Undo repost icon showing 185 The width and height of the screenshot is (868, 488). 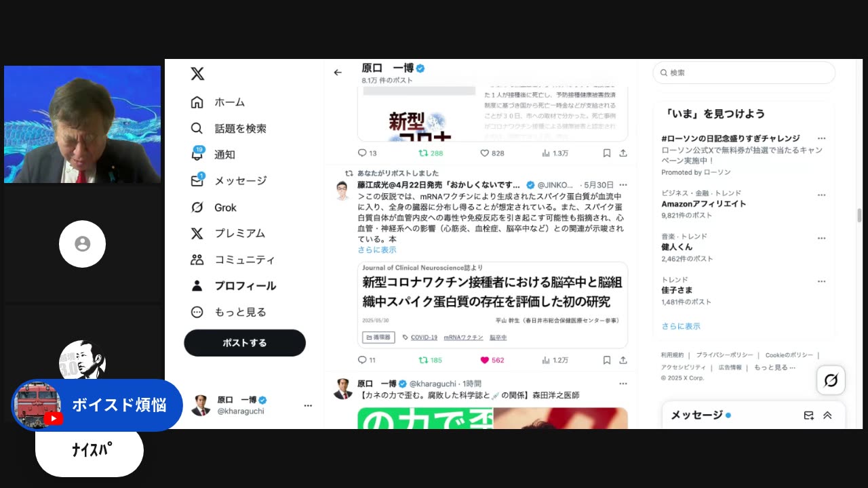423,360
